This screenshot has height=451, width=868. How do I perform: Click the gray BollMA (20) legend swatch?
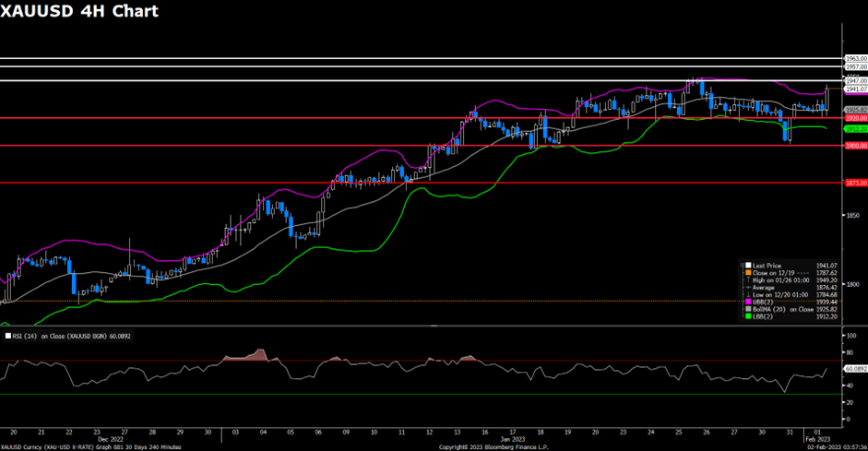point(748,310)
